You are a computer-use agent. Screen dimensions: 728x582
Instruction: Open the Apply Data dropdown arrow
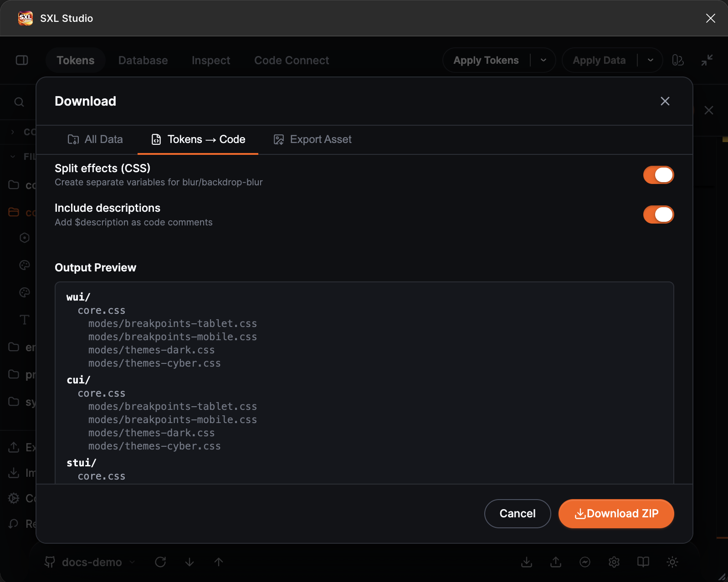651,60
